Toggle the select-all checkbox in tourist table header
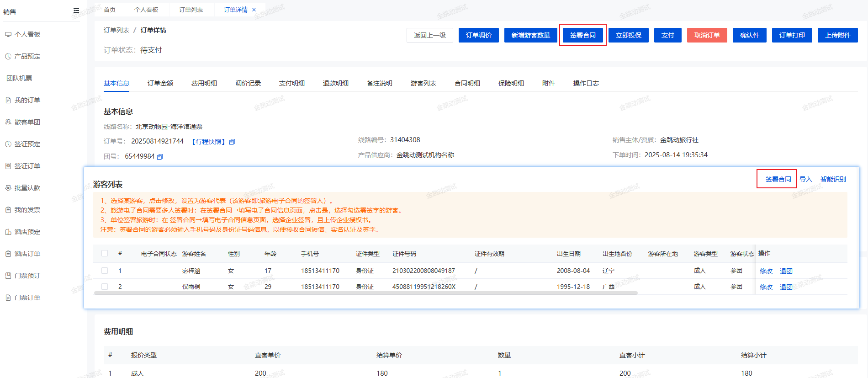This screenshot has width=868, height=378. (105, 253)
